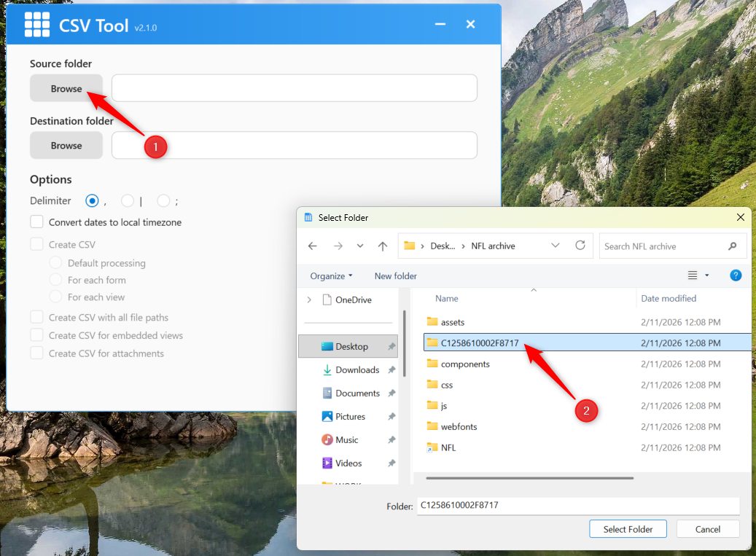756x556 pixels.
Task: Click the CSV Tool grid logo
Action: [36, 25]
